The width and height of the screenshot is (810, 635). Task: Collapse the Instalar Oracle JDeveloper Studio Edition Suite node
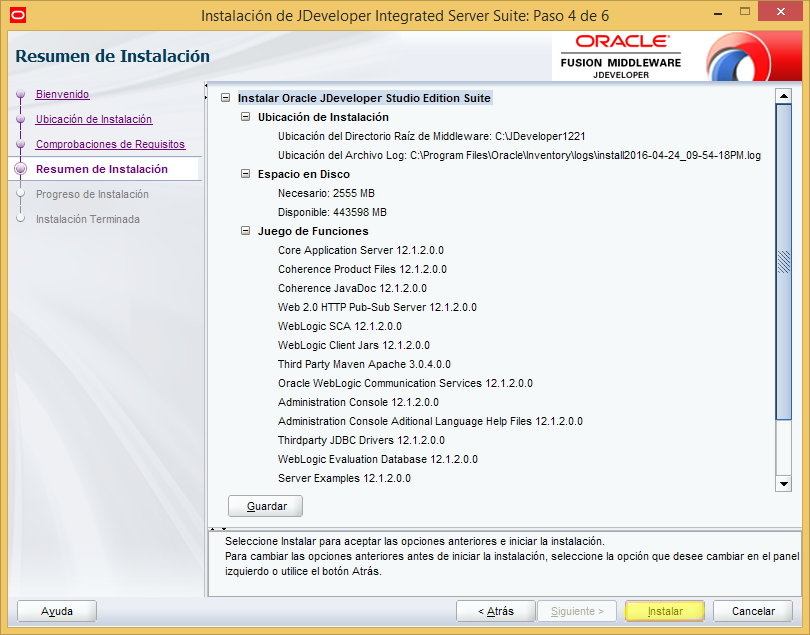(x=225, y=98)
